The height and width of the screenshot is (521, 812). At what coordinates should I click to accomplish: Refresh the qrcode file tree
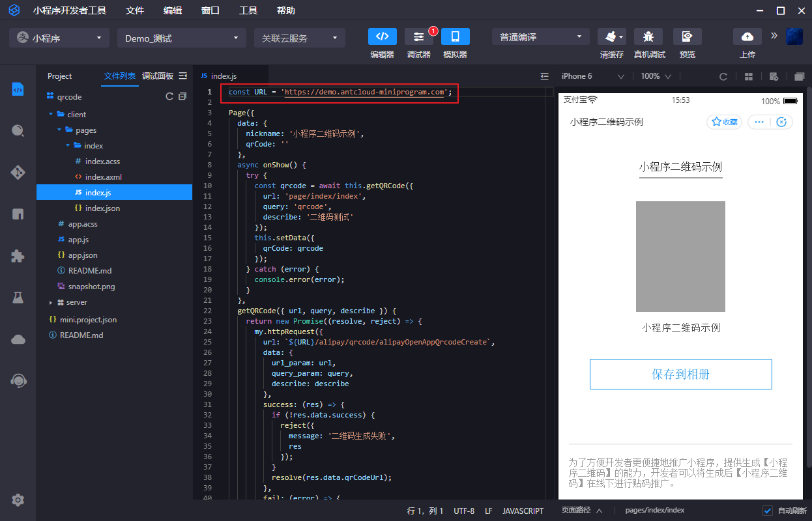point(169,96)
